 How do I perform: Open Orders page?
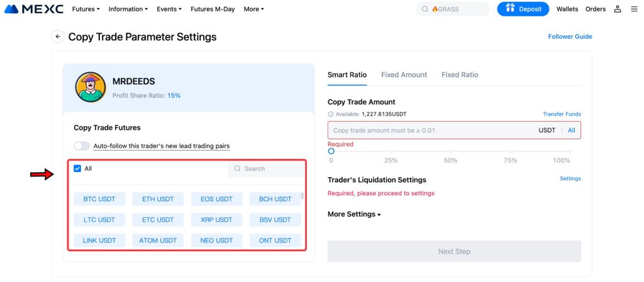click(x=596, y=9)
